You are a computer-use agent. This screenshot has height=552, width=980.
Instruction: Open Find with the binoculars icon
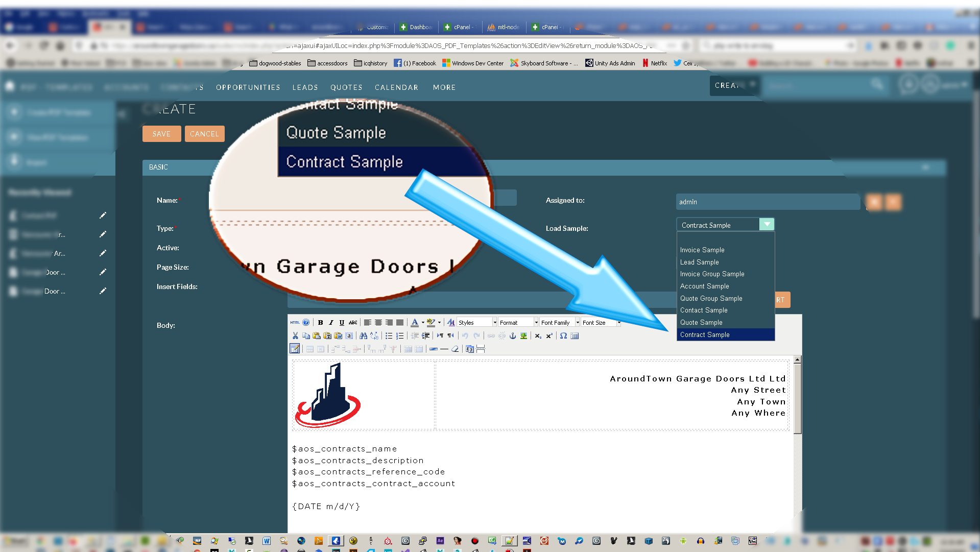(x=363, y=336)
